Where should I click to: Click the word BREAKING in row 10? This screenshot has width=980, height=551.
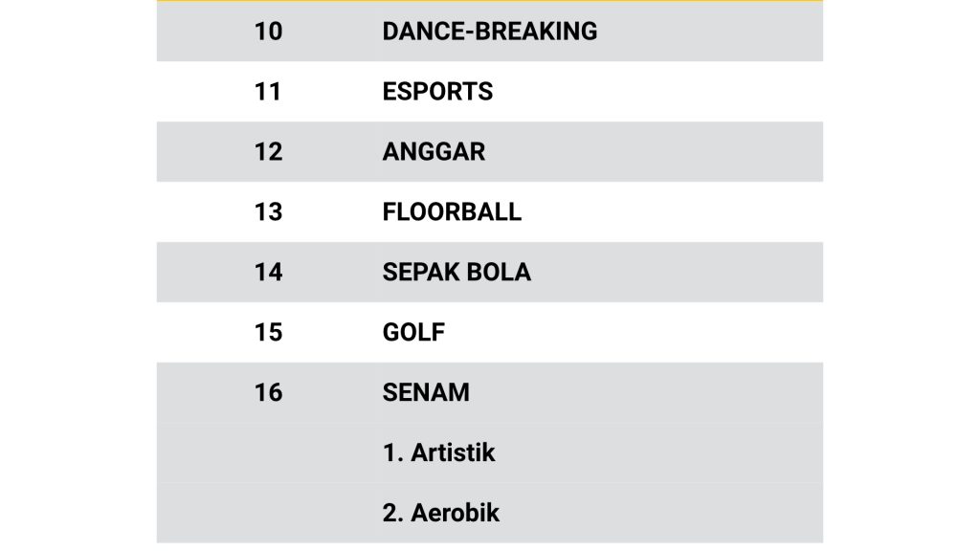(536, 32)
